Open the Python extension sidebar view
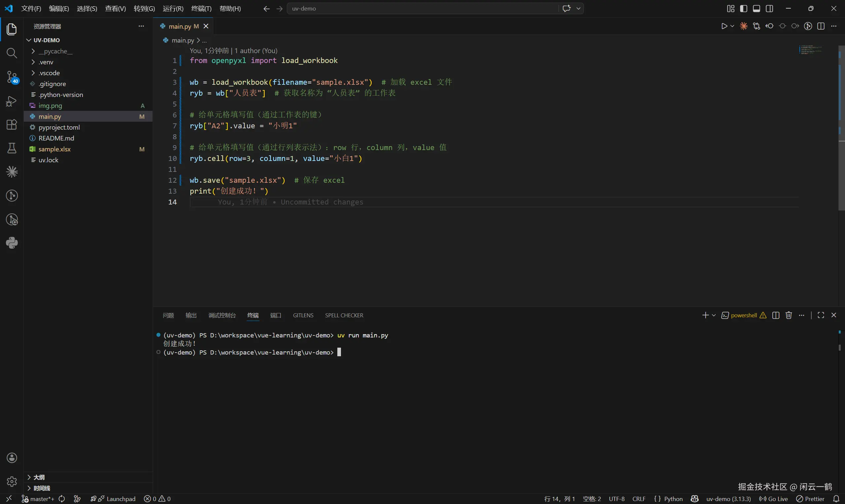The width and height of the screenshot is (845, 504). pyautogui.click(x=12, y=243)
